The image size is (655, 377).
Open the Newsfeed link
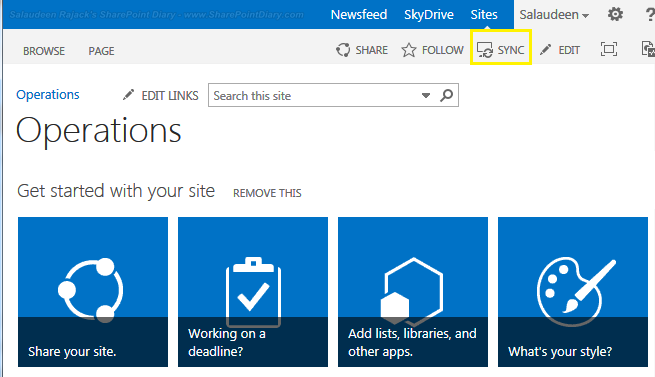pyautogui.click(x=358, y=15)
